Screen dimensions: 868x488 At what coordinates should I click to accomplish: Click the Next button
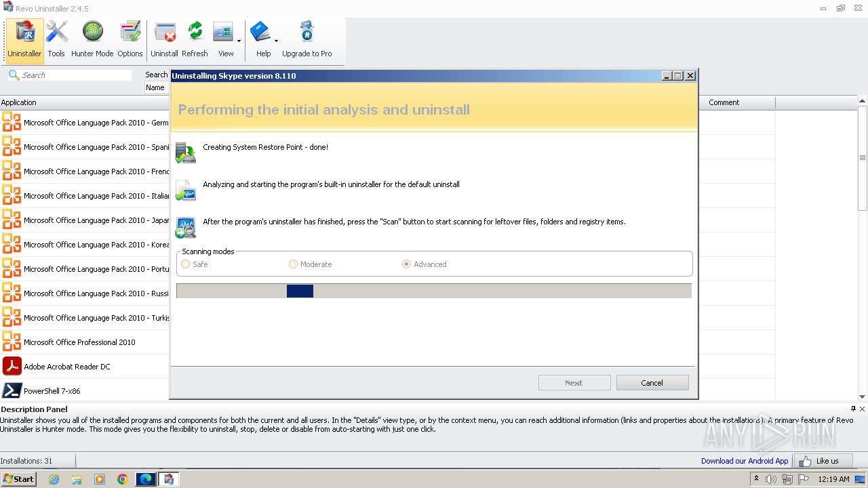tap(574, 383)
